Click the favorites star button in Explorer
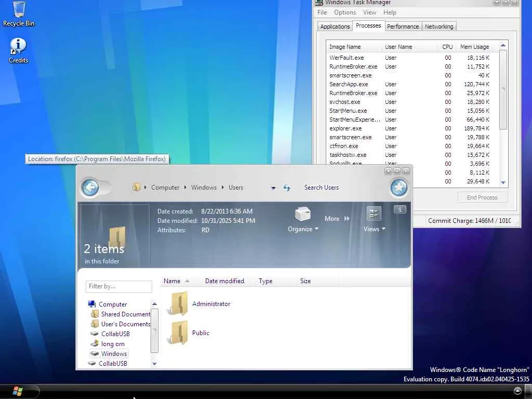532x399 pixels. (x=398, y=187)
